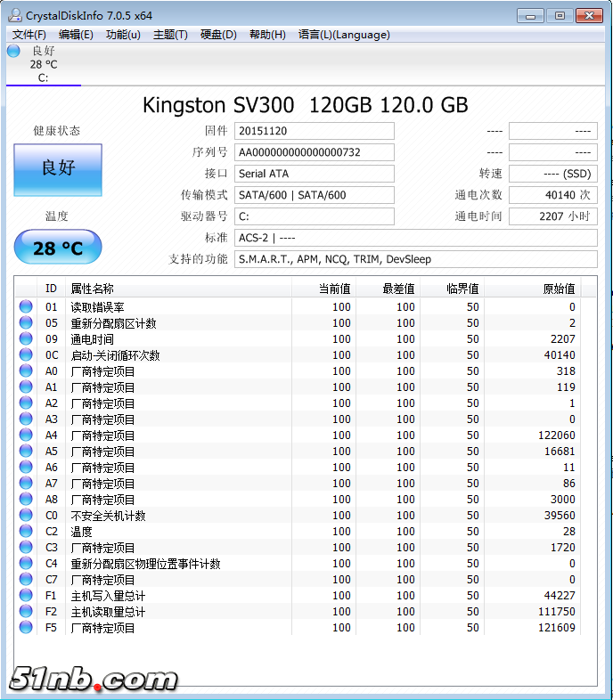Open the 硬盘(D) menu

tap(218, 35)
